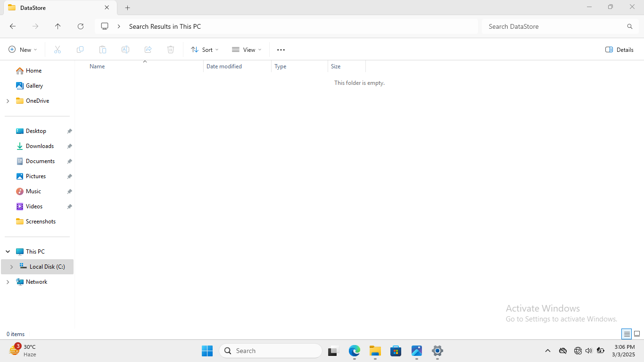Screen dimensions: 644x362
Task: Open the View dropdown menu
Action: click(247, 49)
